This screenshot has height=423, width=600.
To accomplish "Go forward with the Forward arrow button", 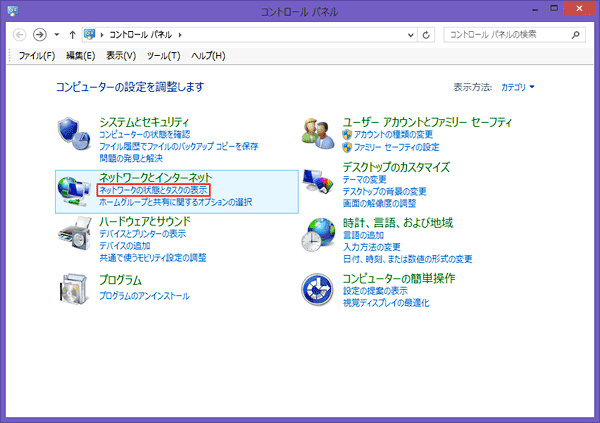I will [x=40, y=35].
